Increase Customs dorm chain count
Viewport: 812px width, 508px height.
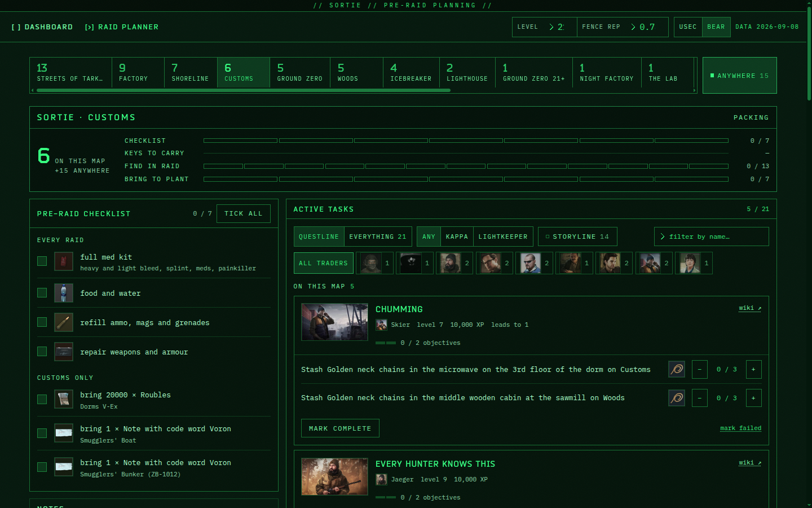pos(753,369)
